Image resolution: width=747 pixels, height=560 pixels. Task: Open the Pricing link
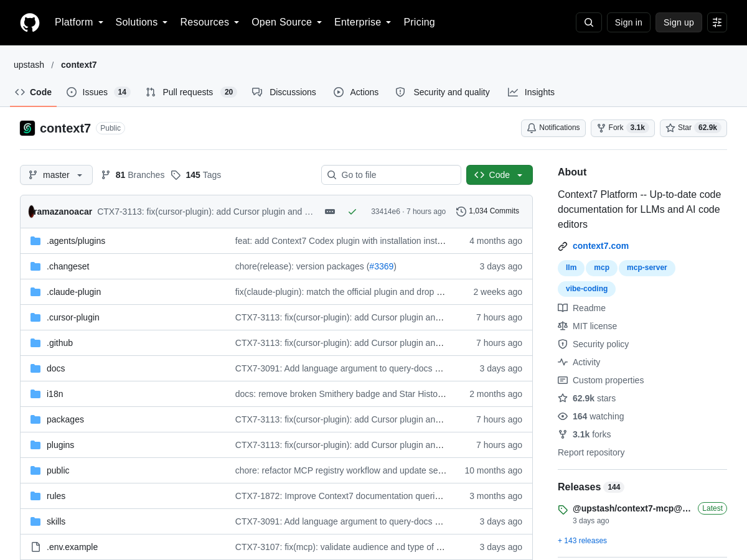(419, 22)
